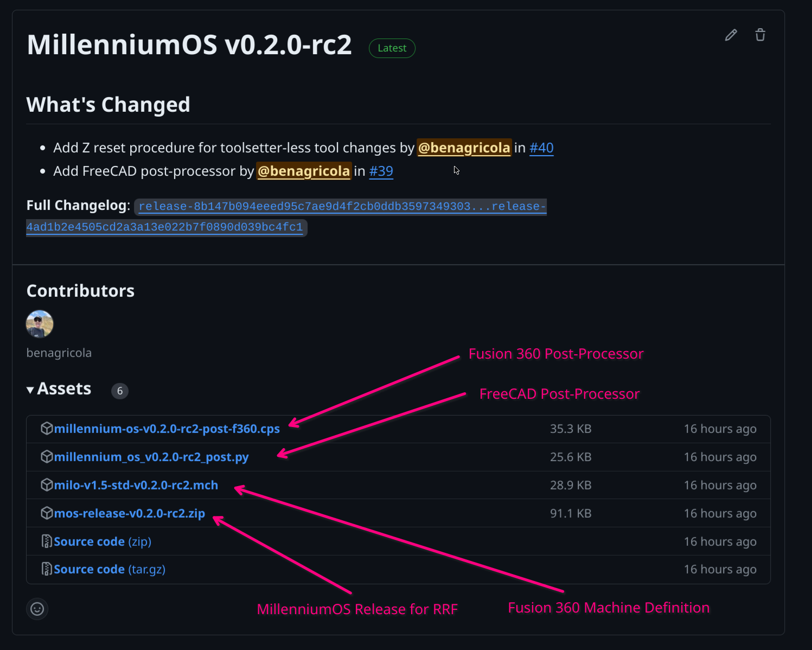Select the 35.3 KB file size

point(571,429)
